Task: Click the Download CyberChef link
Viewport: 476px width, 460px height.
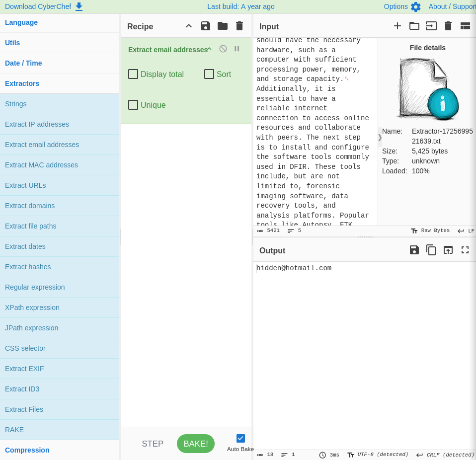Action: point(44,6)
